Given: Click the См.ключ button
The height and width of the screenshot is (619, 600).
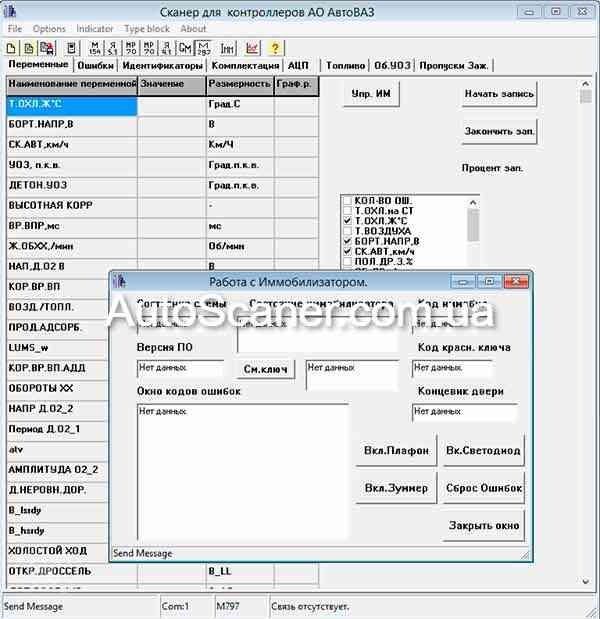Looking at the screenshot, I should [267, 369].
